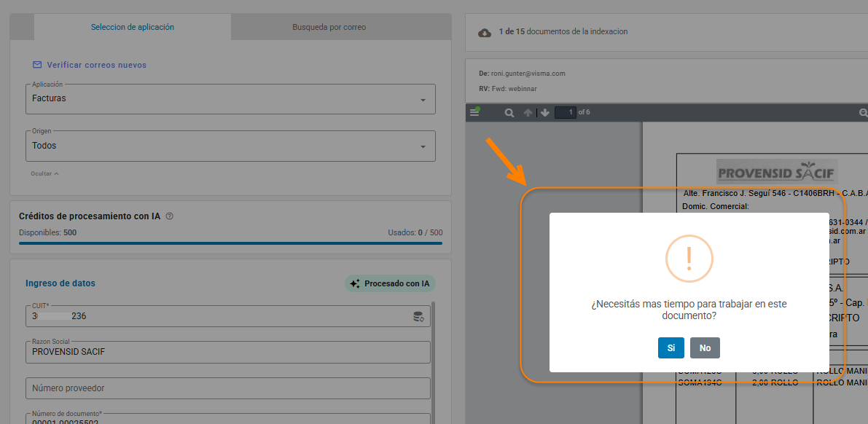Toggle the PDF viewer sidebar icon

pos(474,113)
